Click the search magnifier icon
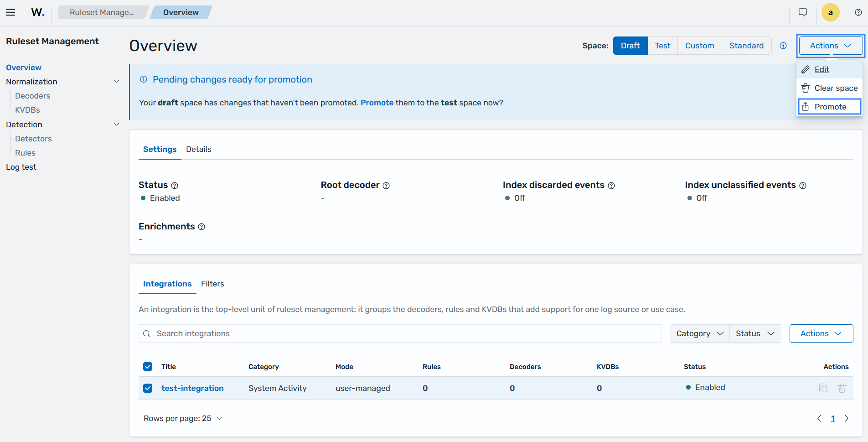The height and width of the screenshot is (442, 868). pos(147,333)
